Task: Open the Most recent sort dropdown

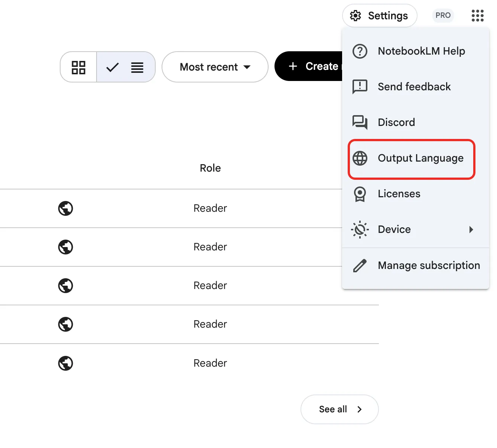Action: (215, 67)
